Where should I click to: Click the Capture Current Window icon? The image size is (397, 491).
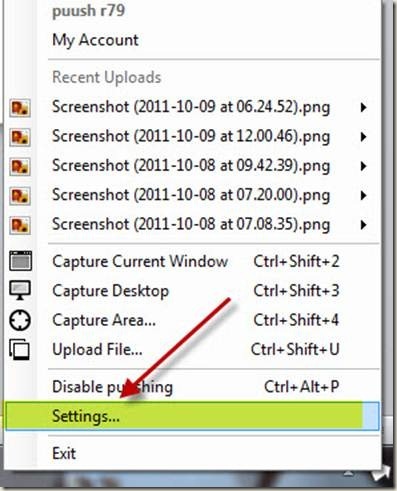point(20,261)
